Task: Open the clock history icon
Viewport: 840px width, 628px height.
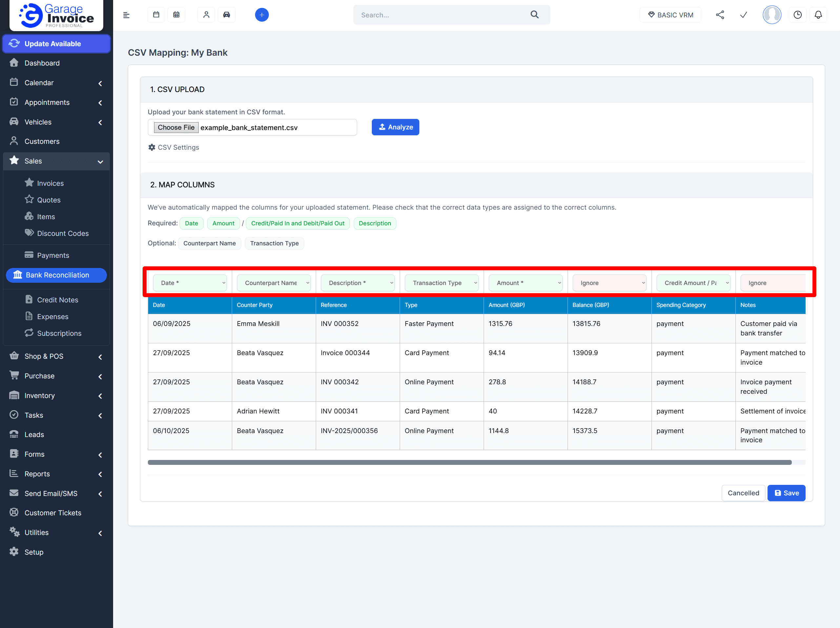Action: [x=797, y=15]
